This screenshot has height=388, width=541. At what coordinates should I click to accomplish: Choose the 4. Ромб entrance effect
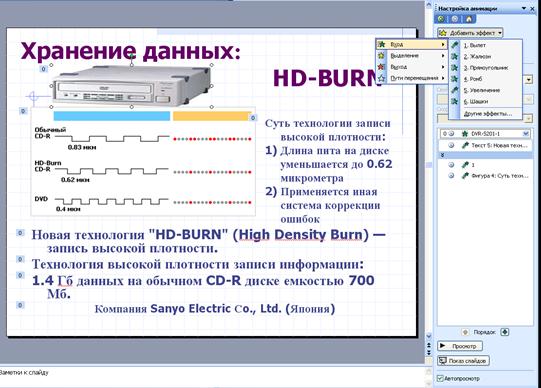click(x=486, y=79)
